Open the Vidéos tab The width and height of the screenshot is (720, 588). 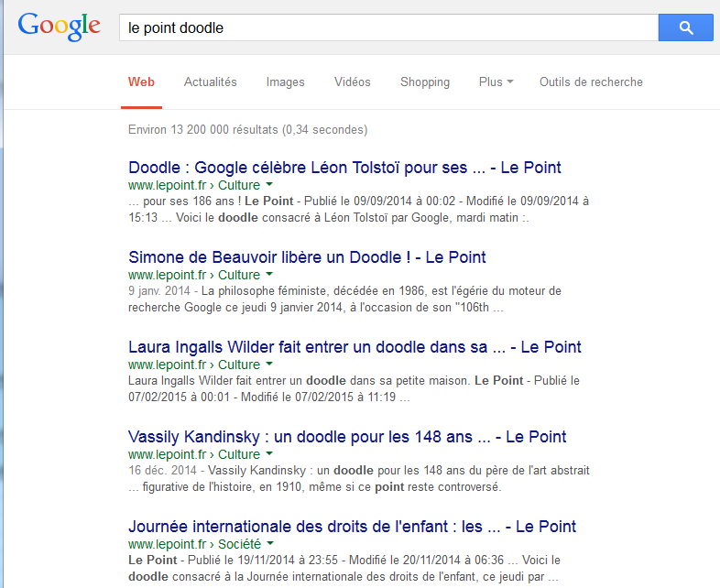click(x=352, y=82)
